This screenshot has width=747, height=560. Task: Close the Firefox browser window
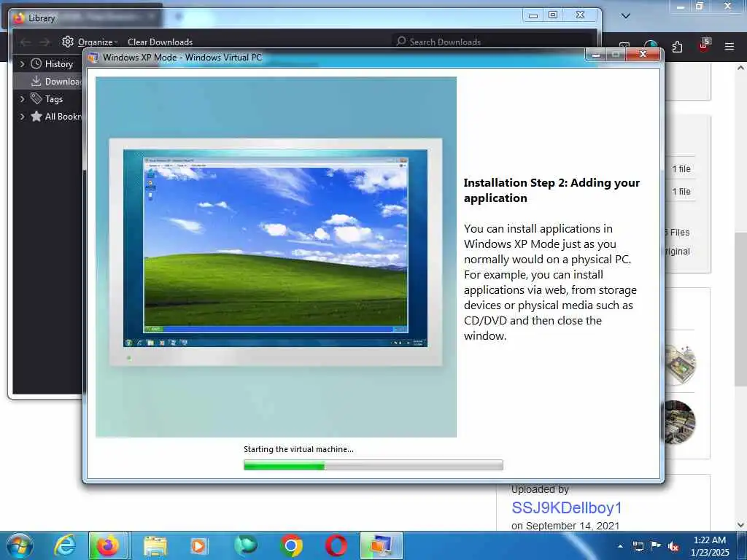click(727, 6)
